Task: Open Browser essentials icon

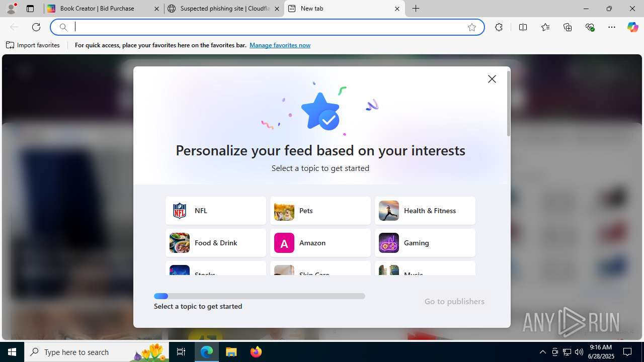Action: [590, 27]
